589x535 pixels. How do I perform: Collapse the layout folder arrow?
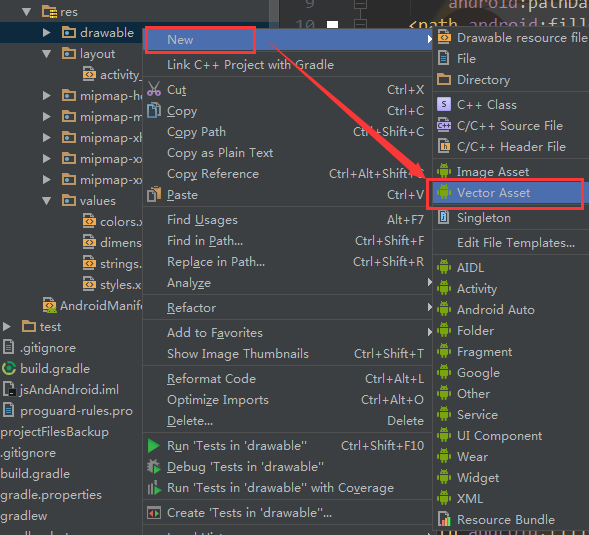(47, 54)
